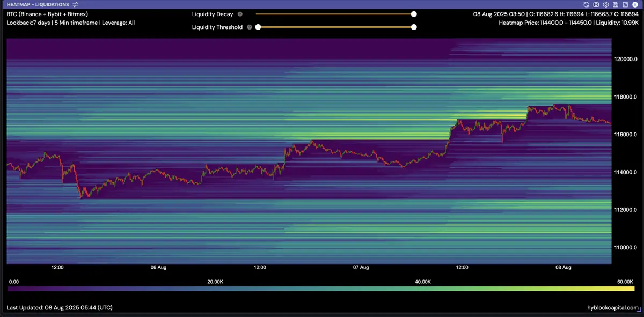The width and height of the screenshot is (644, 317).
Task: Expand the heatmap widget to fullscreen
Action: point(625,4)
